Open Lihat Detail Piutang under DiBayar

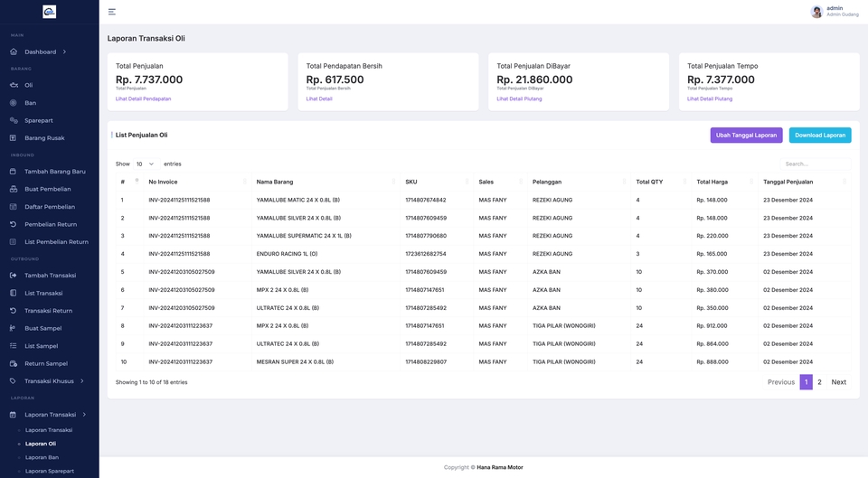[x=519, y=99]
